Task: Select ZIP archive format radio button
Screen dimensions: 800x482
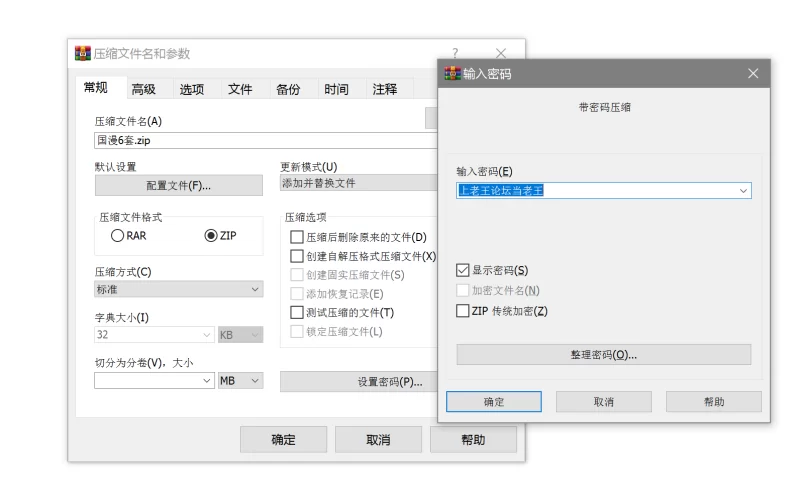Action: [210, 236]
